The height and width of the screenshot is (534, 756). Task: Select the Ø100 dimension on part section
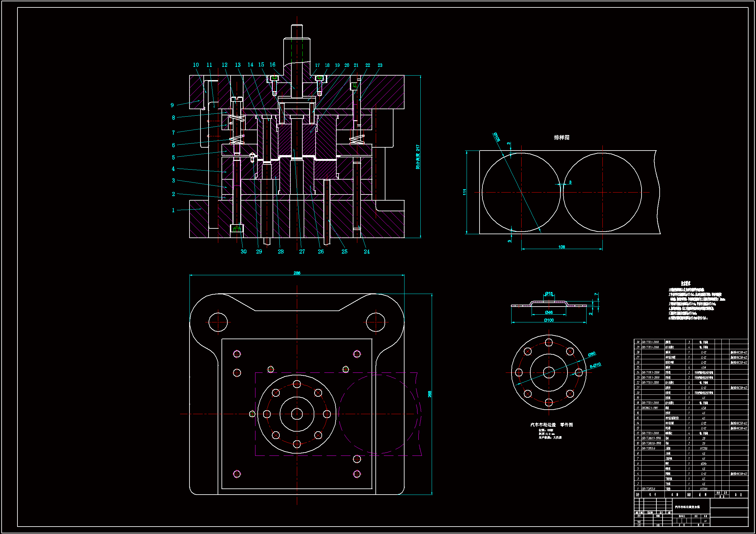[548, 320]
